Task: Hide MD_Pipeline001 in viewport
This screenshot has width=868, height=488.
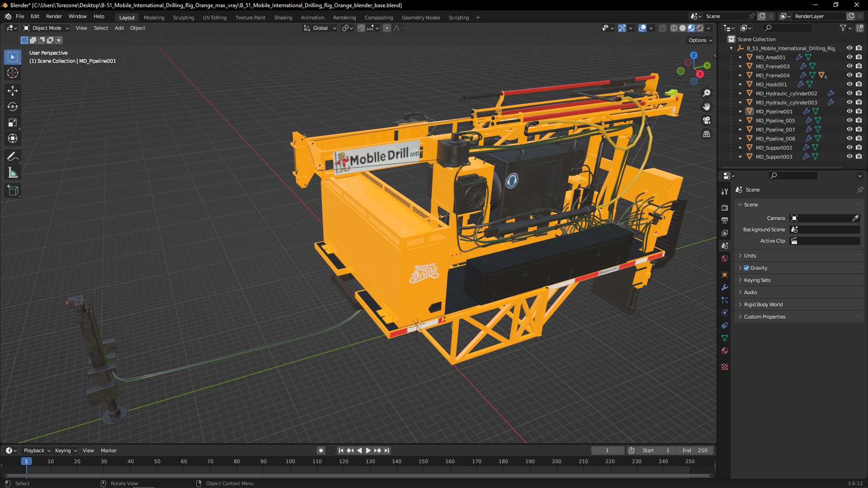Action: tap(849, 112)
